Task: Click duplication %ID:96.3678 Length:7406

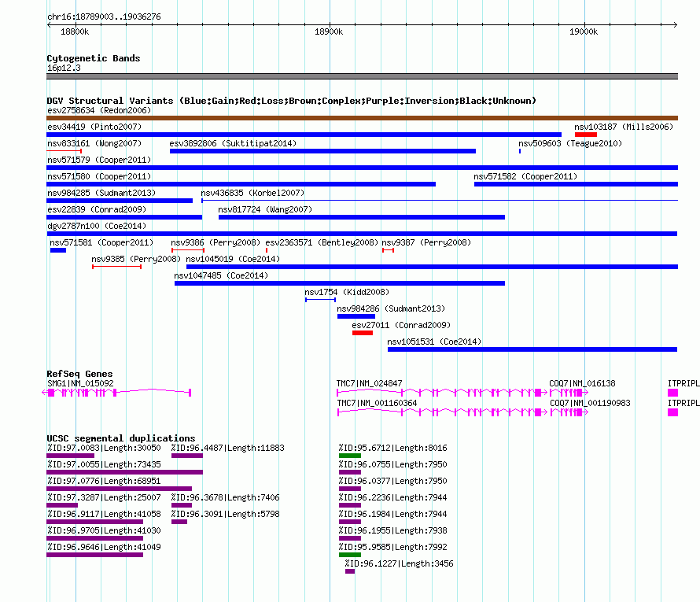Action: 181,505
